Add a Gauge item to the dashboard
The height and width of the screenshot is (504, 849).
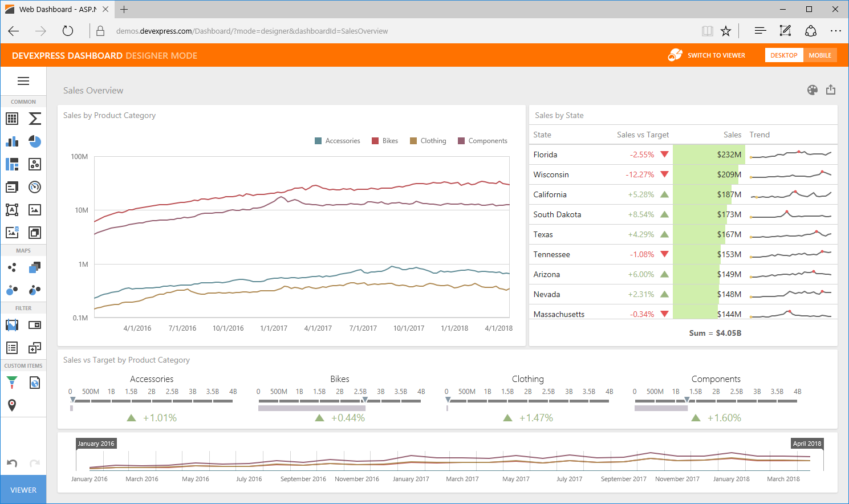tap(35, 187)
